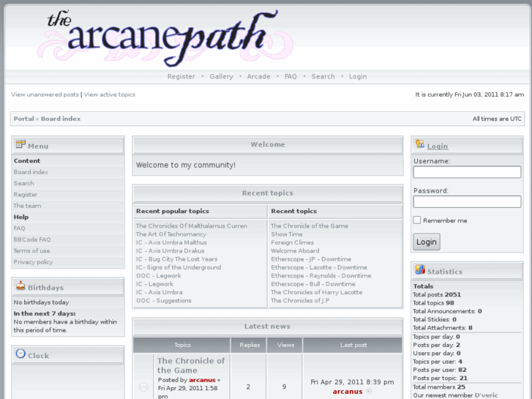The width and height of the screenshot is (532, 399).
Task: Open IC- Signs of the Underground topic
Action: [x=179, y=267]
